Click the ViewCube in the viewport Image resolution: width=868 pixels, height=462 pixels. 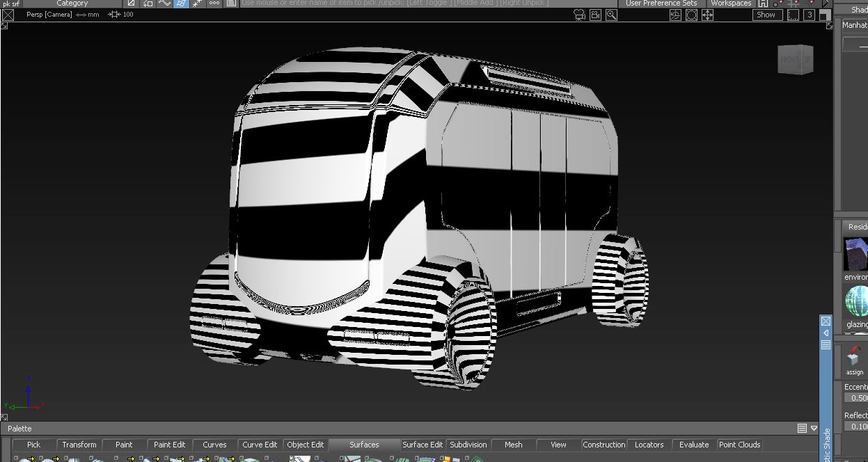tap(795, 60)
